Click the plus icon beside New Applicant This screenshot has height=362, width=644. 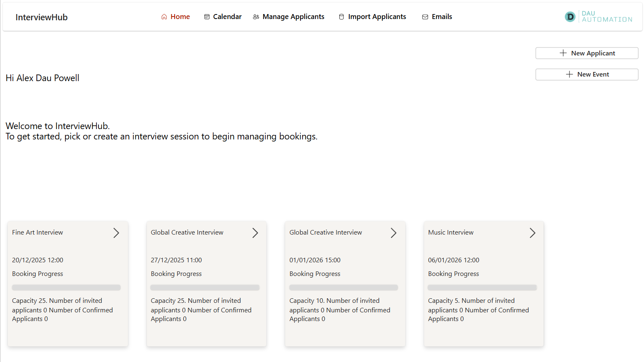[563, 53]
